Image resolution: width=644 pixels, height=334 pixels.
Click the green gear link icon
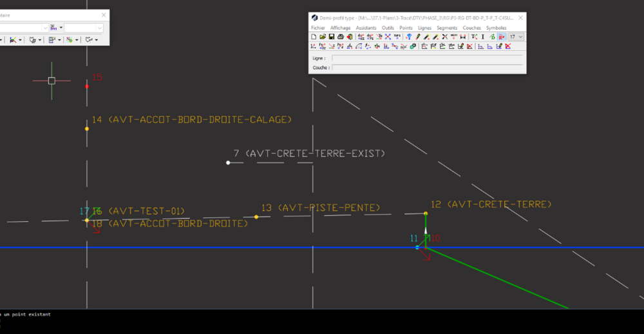tap(413, 46)
